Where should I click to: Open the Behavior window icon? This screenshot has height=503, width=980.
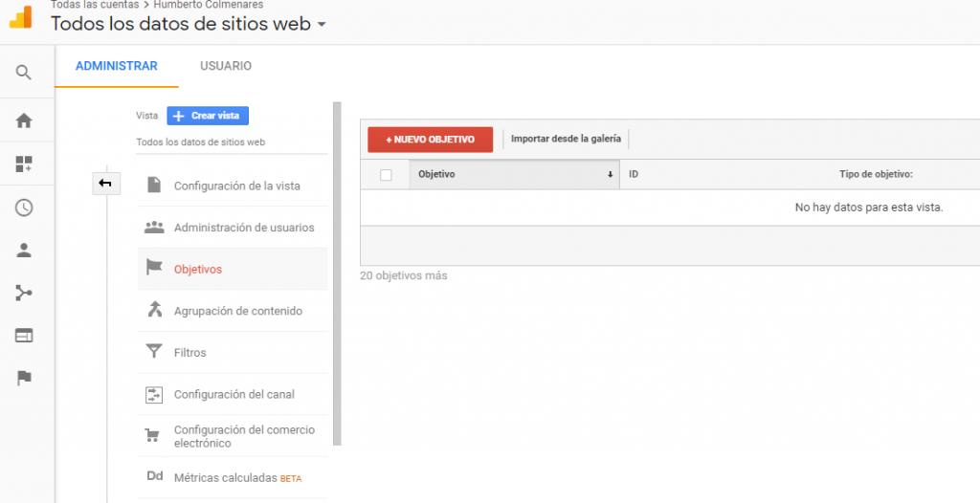pyautogui.click(x=24, y=336)
